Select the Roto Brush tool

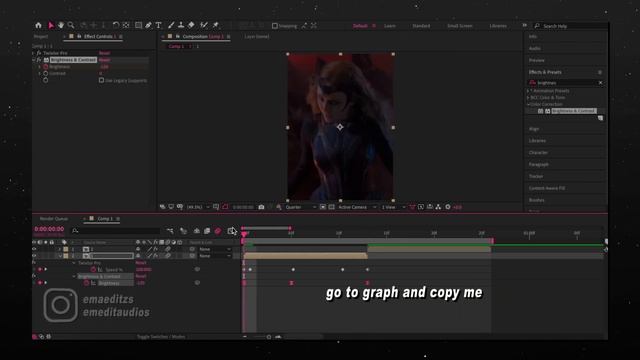click(x=204, y=25)
